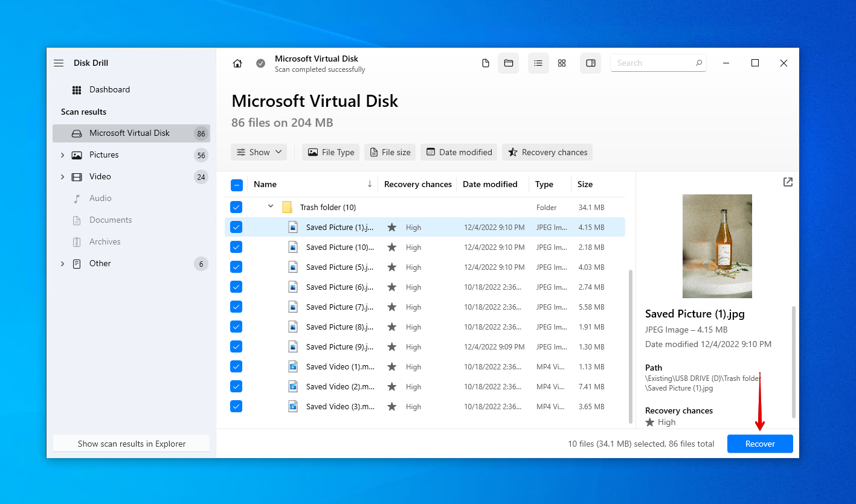Click the folder structure view icon
This screenshot has height=504, width=856.
[x=508, y=63]
